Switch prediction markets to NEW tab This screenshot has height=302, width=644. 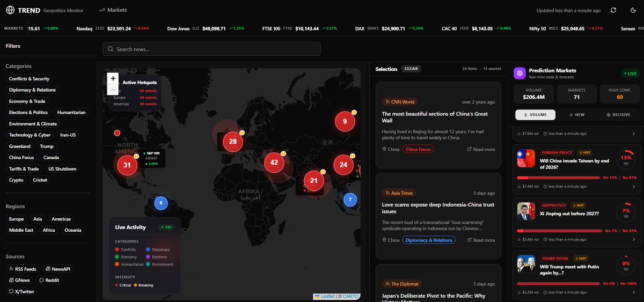[x=577, y=115]
